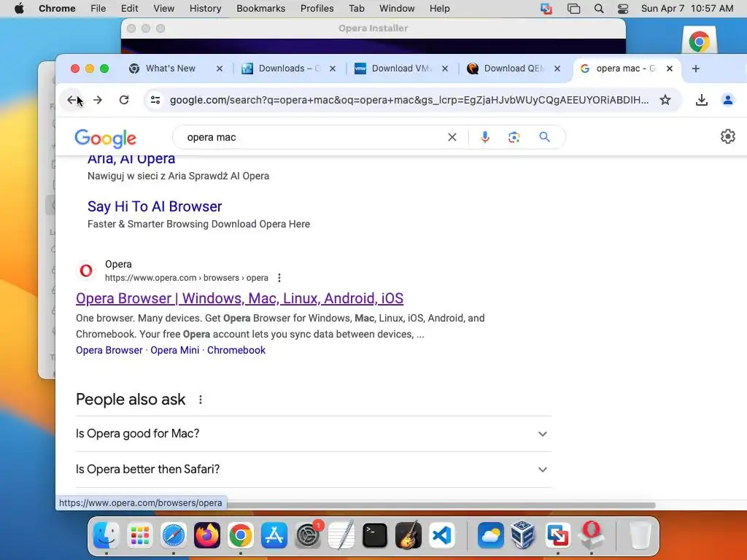The width and height of the screenshot is (747, 560).
Task: Open the Chrome profile avatar icon
Action: coord(727,100)
